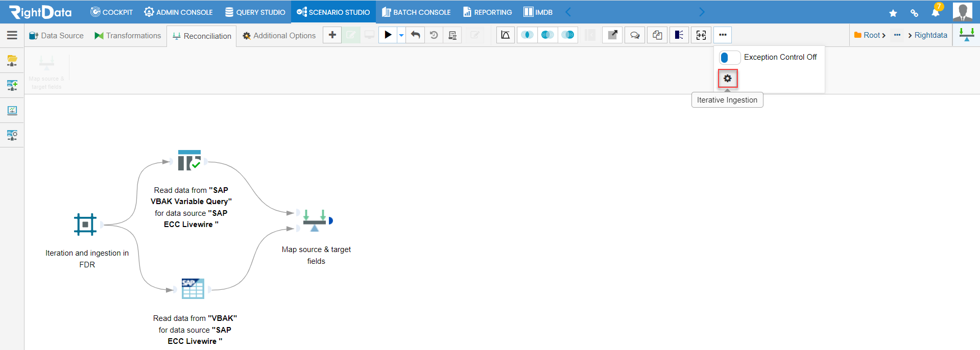Screen dimensions: 980x350
Task: Click the dark split panel icon
Action: point(679,35)
